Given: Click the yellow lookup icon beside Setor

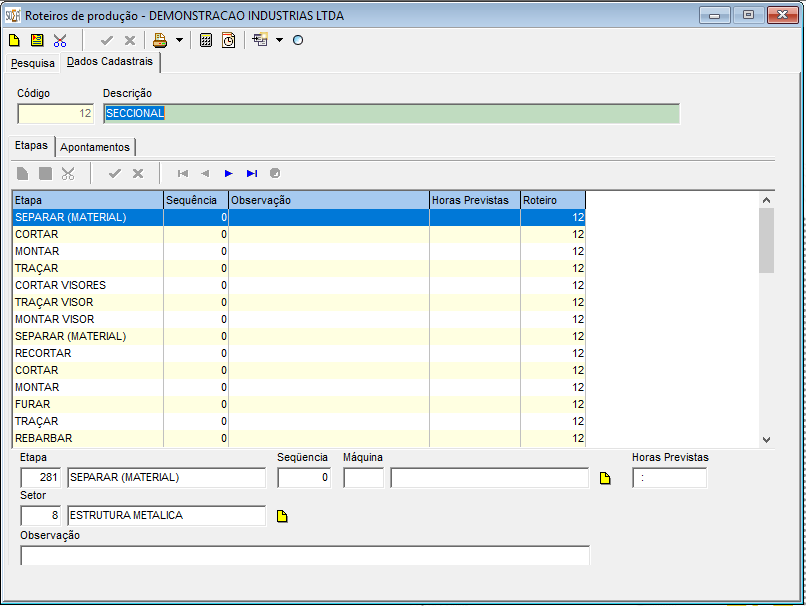Looking at the screenshot, I should (x=282, y=517).
